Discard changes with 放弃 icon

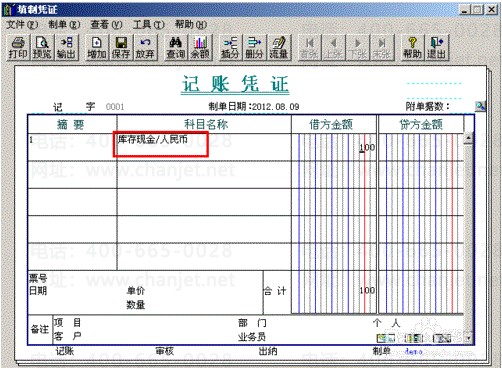click(145, 47)
